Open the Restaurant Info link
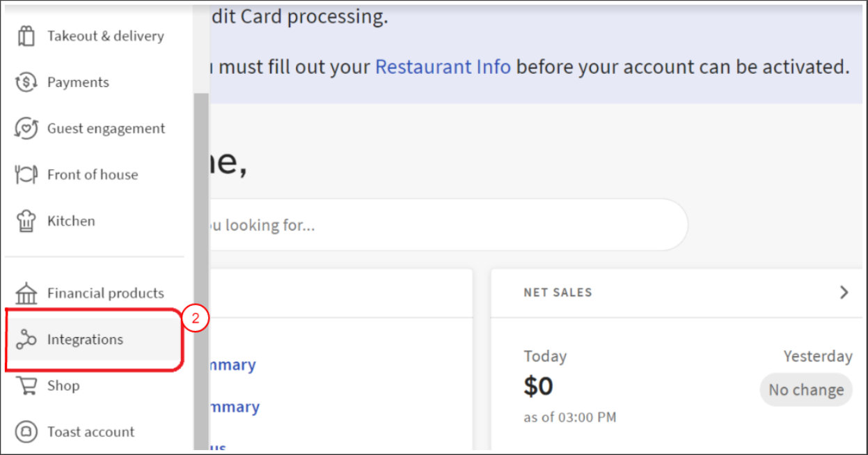The width and height of the screenshot is (868, 455). point(443,67)
